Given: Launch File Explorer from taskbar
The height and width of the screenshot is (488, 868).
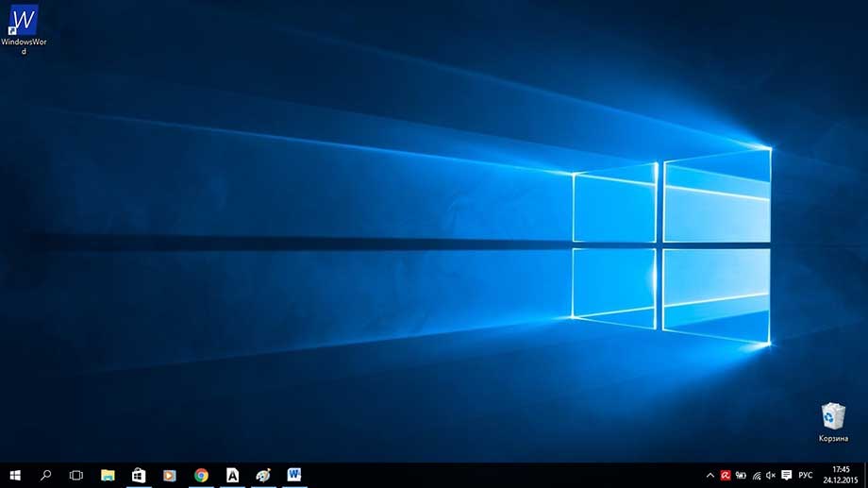Looking at the screenshot, I should pos(108,476).
